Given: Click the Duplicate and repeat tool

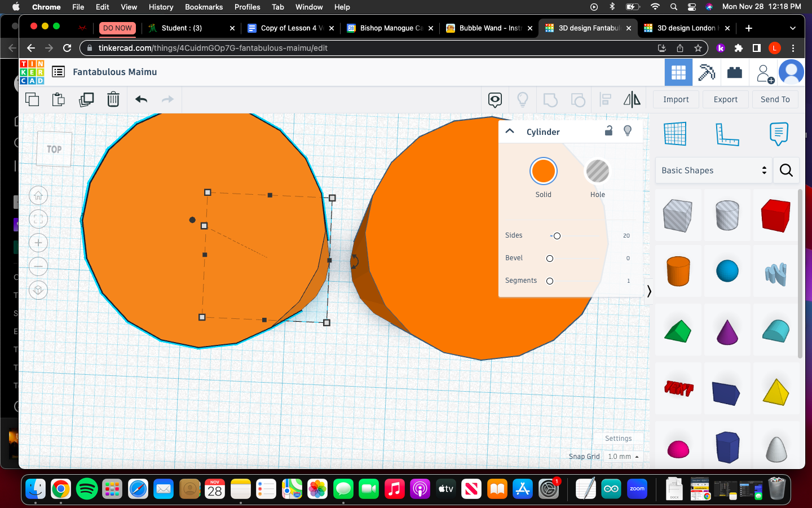Looking at the screenshot, I should point(86,100).
